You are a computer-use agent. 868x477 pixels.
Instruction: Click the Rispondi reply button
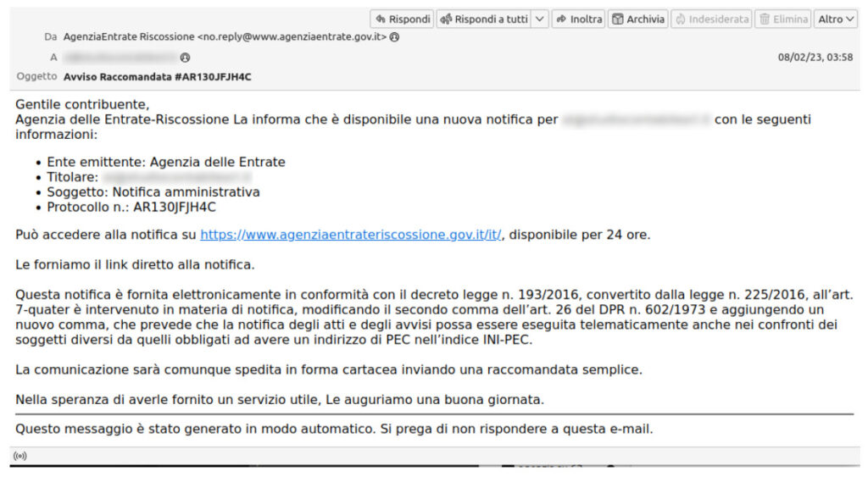click(x=403, y=19)
